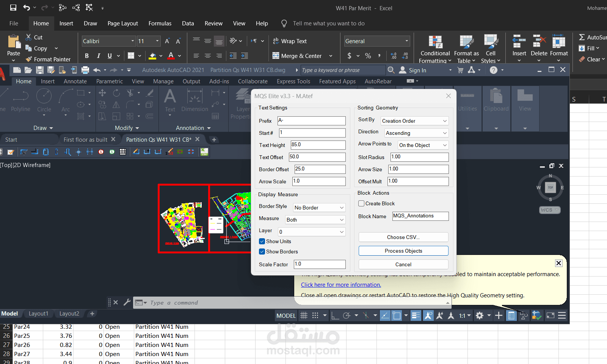Click the command line customize wrench icon
This screenshot has height=364, width=607.
(127, 302)
